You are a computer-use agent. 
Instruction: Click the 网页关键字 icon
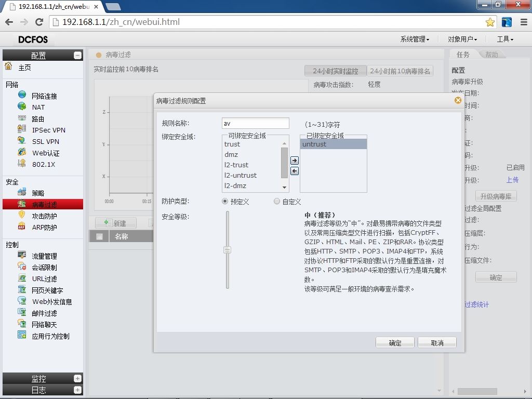22,289
